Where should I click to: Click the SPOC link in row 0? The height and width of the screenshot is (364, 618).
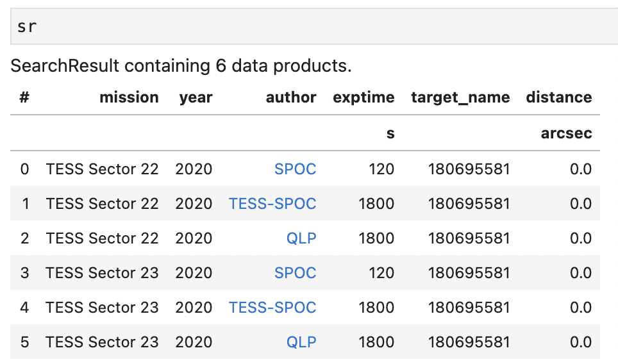295,169
